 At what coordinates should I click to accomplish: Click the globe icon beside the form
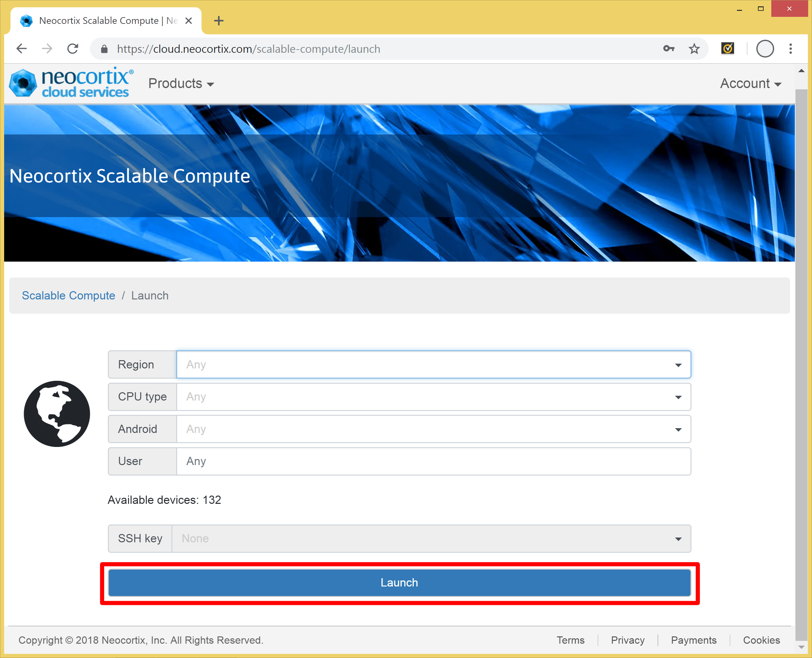pyautogui.click(x=57, y=414)
